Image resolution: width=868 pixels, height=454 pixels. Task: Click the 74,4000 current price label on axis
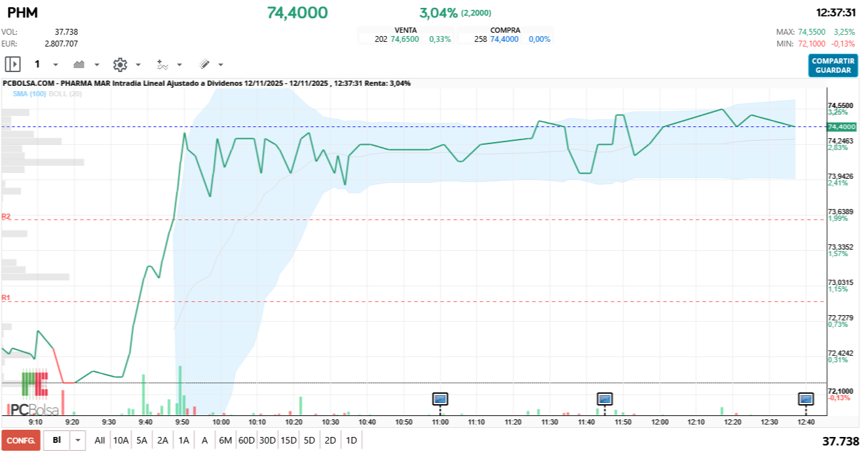[x=840, y=126]
